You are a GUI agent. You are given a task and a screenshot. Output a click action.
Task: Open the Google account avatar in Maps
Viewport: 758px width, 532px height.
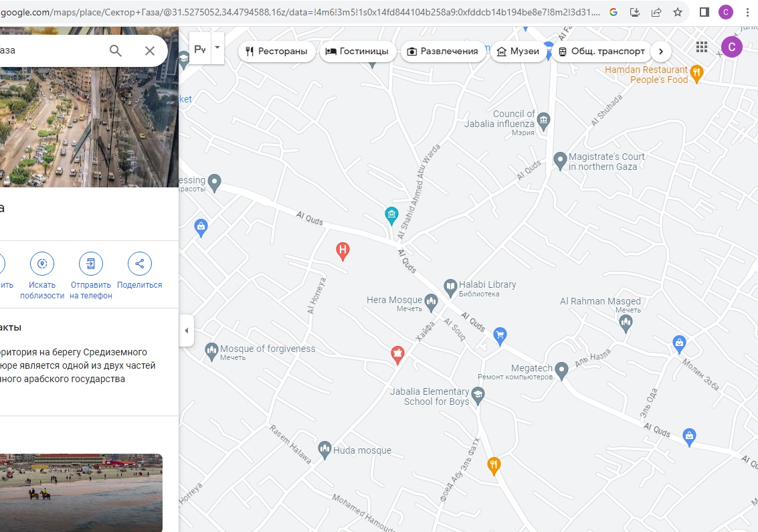point(731,47)
